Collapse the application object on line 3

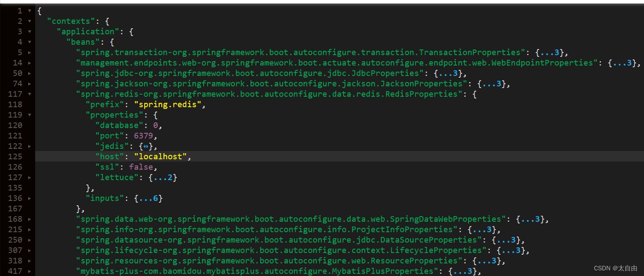[30, 31]
